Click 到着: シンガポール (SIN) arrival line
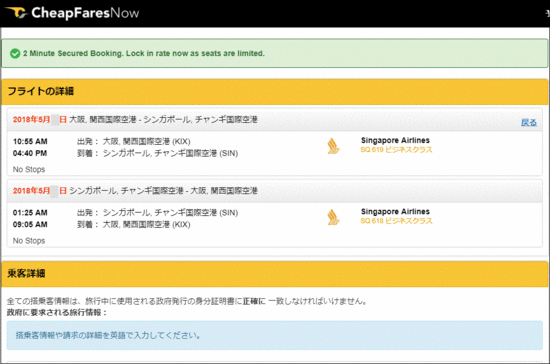Screen dimensions: 550x364 coord(157,153)
